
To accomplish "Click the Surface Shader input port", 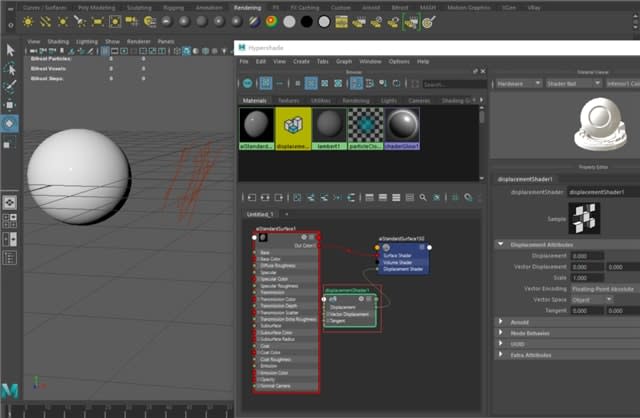I will (378, 255).
